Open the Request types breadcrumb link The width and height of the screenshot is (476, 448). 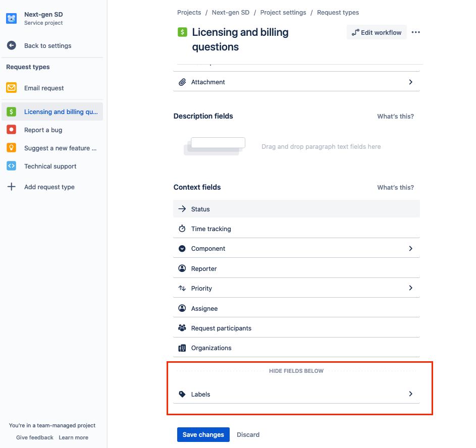point(338,13)
